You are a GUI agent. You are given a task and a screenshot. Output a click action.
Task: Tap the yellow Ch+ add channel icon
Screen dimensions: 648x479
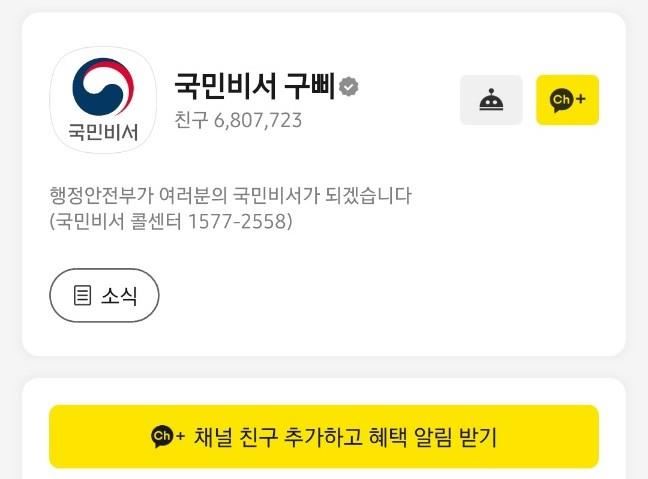pos(567,100)
